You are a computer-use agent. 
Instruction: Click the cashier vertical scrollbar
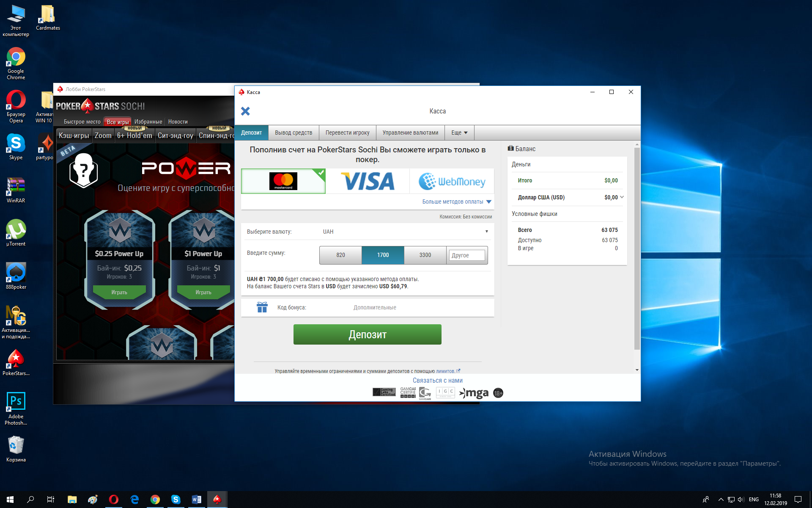pyautogui.click(x=637, y=249)
